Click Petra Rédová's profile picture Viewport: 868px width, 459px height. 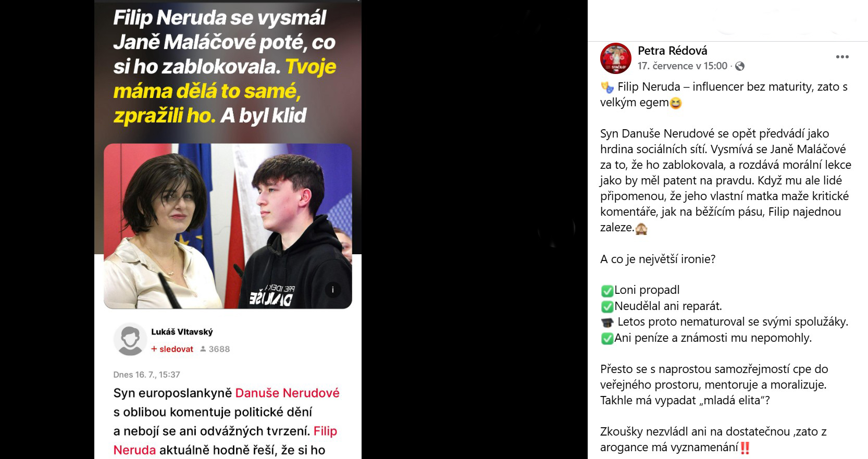616,58
